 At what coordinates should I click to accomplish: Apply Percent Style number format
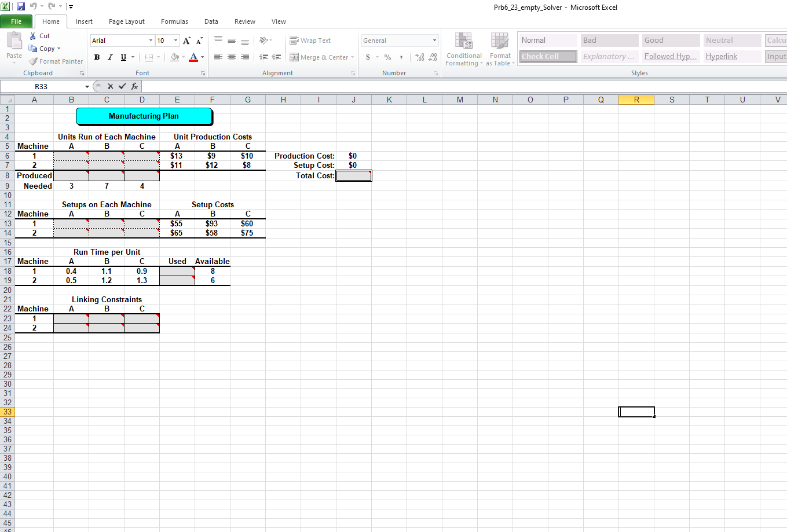[387, 57]
